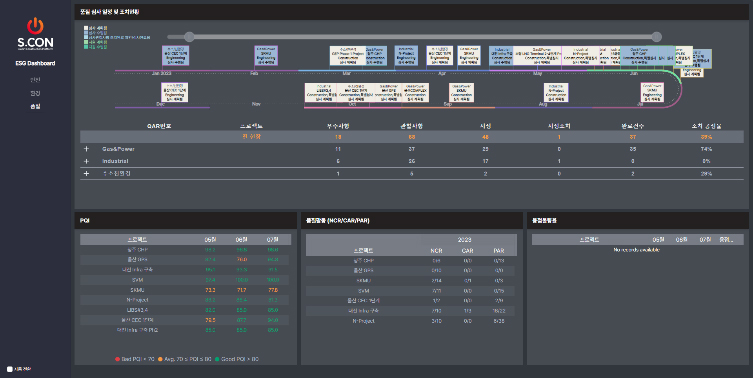This screenshot has width=753, height=378.
Task: Click the legend entry with the longest label
Action: coord(117,37)
